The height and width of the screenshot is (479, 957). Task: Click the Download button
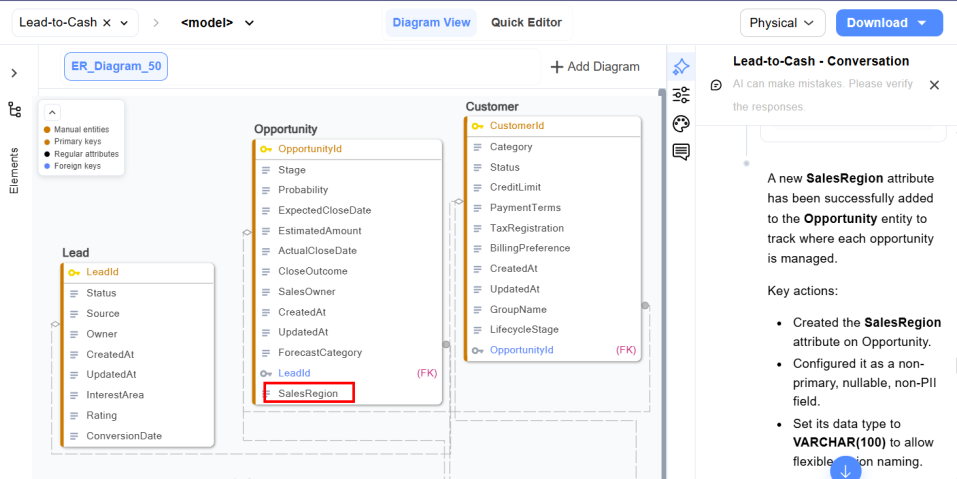coord(889,23)
